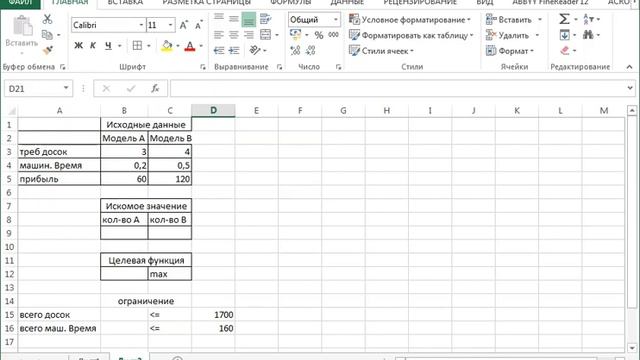Image resolution: width=640 pixels, height=360 pixels.
Task: Switch to the РАЗМЕТКА СТРАНИЦЫ tab
Action: (x=207, y=2)
